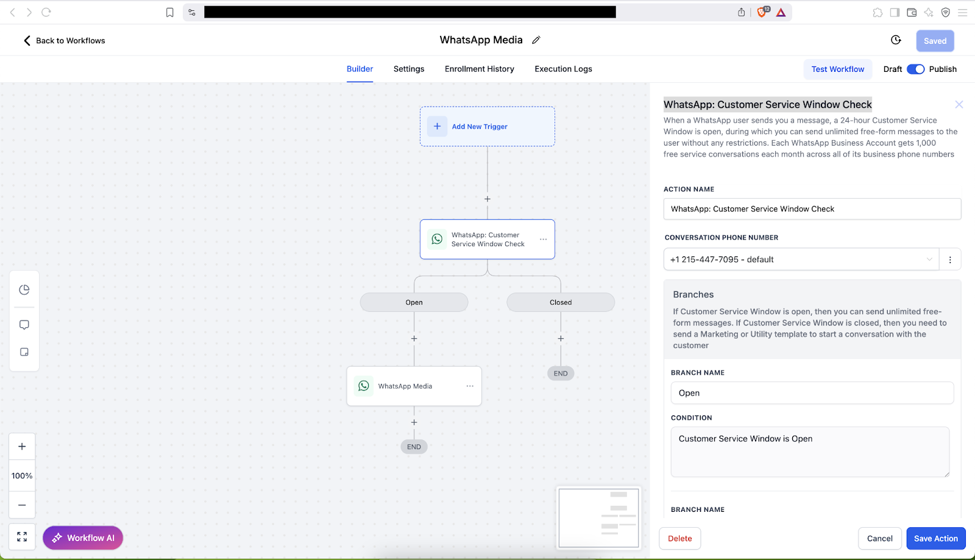Click END marker under Closed branch
This screenshot has height=560, width=975.
click(x=561, y=374)
